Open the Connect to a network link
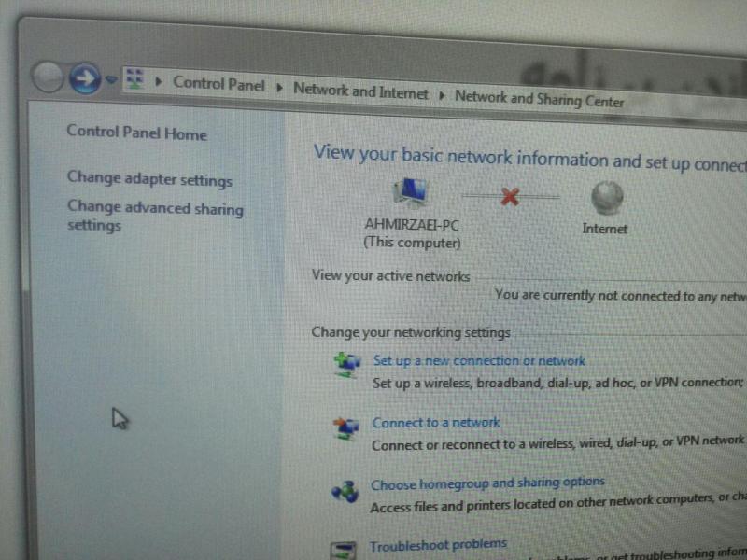Image resolution: width=747 pixels, height=560 pixels. coord(436,423)
